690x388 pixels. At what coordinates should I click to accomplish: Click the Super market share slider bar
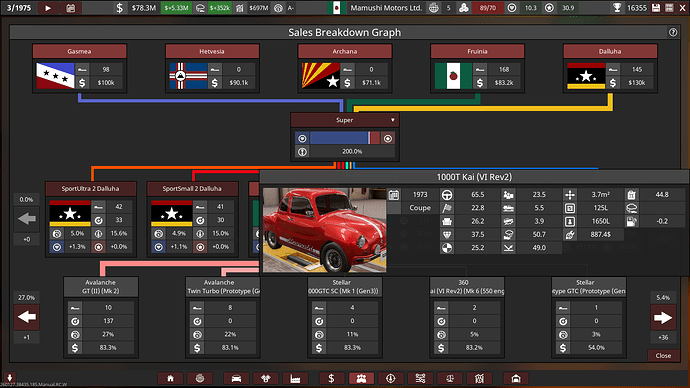[x=345, y=138]
